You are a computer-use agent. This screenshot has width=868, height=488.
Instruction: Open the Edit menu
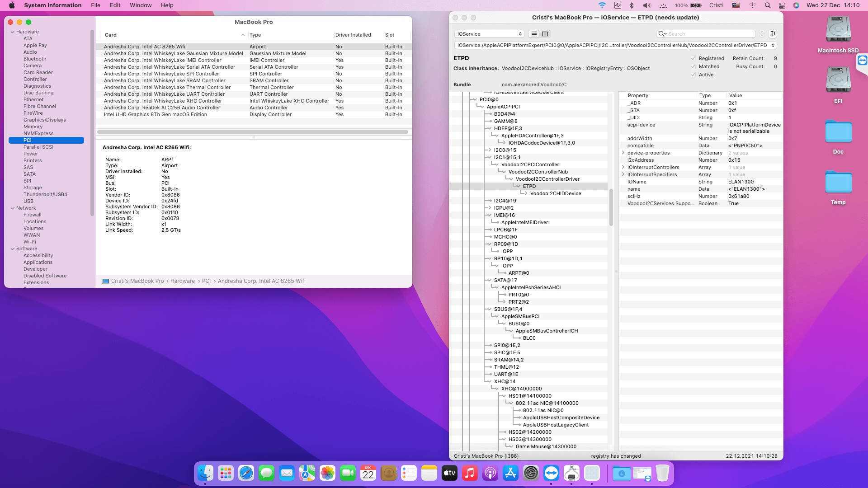(x=115, y=5)
